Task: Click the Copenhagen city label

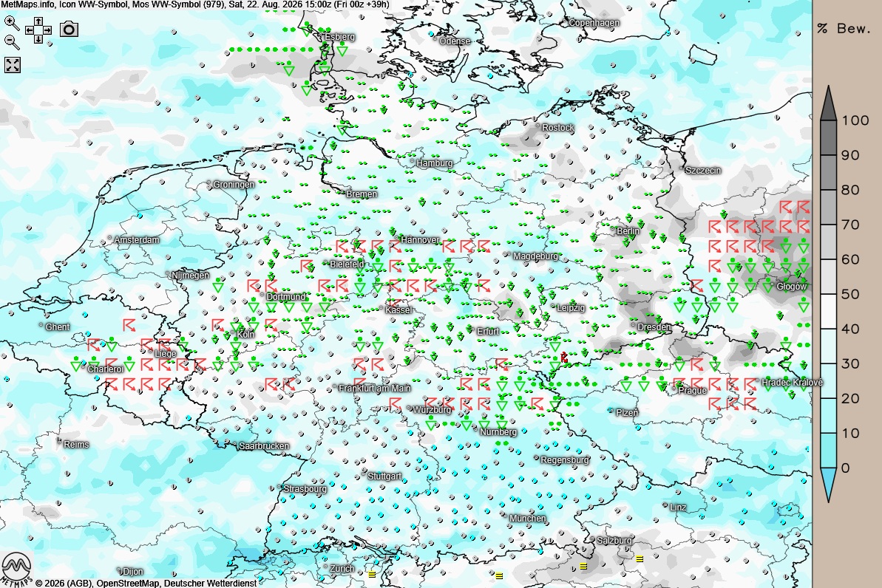Action: coord(594,23)
